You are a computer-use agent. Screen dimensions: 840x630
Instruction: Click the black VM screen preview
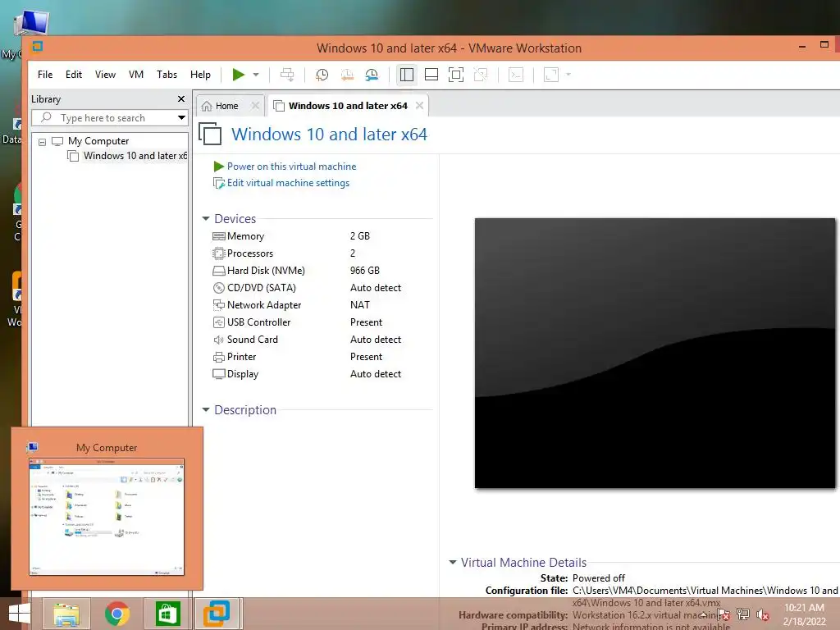[655, 353]
